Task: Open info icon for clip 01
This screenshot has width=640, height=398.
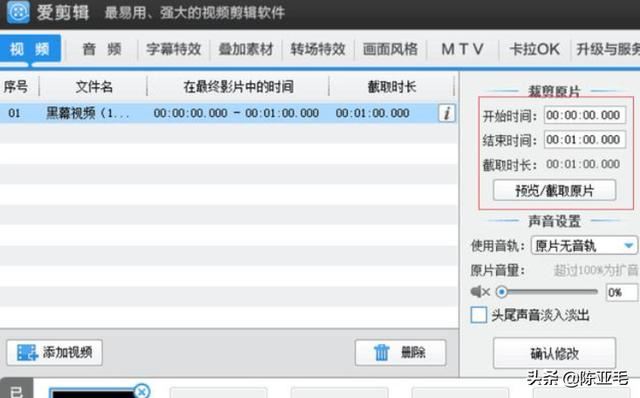Action: click(447, 113)
